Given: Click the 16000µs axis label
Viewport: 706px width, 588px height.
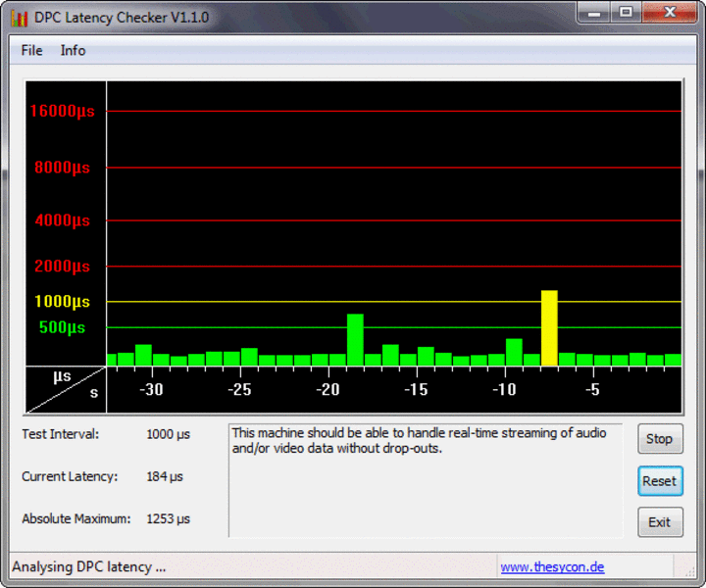Looking at the screenshot, I should click(x=62, y=111).
